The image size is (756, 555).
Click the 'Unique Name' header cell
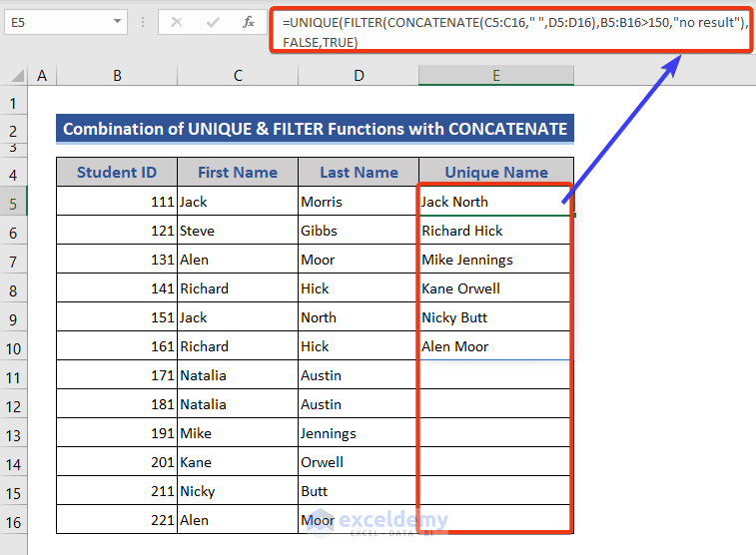click(x=496, y=172)
